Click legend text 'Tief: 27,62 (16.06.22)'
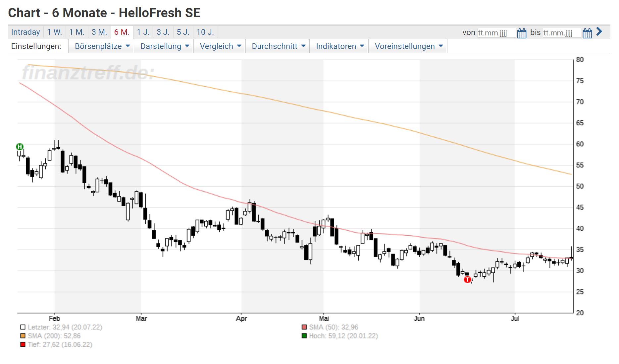Screen dimensions: 619x364 60,344
